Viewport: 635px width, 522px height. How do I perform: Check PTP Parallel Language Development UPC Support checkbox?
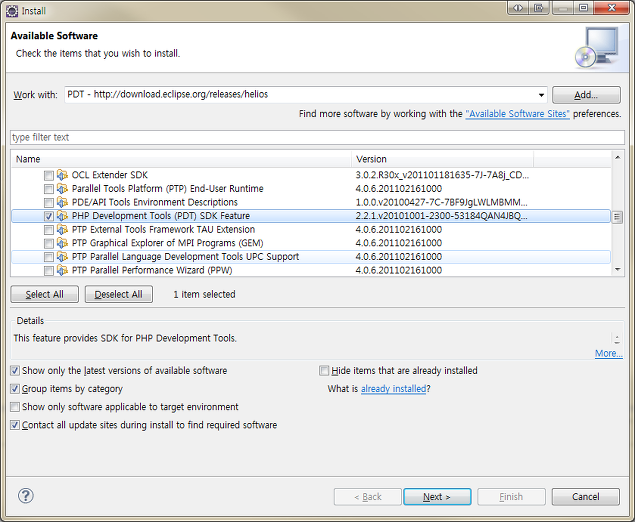click(x=49, y=257)
